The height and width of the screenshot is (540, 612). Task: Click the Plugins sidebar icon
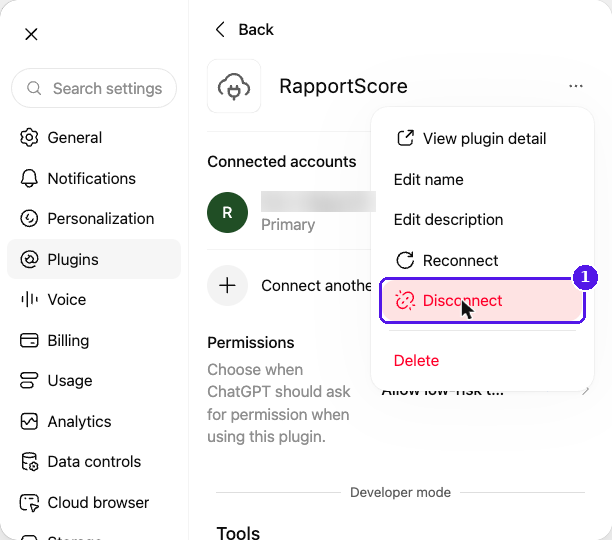tap(29, 259)
